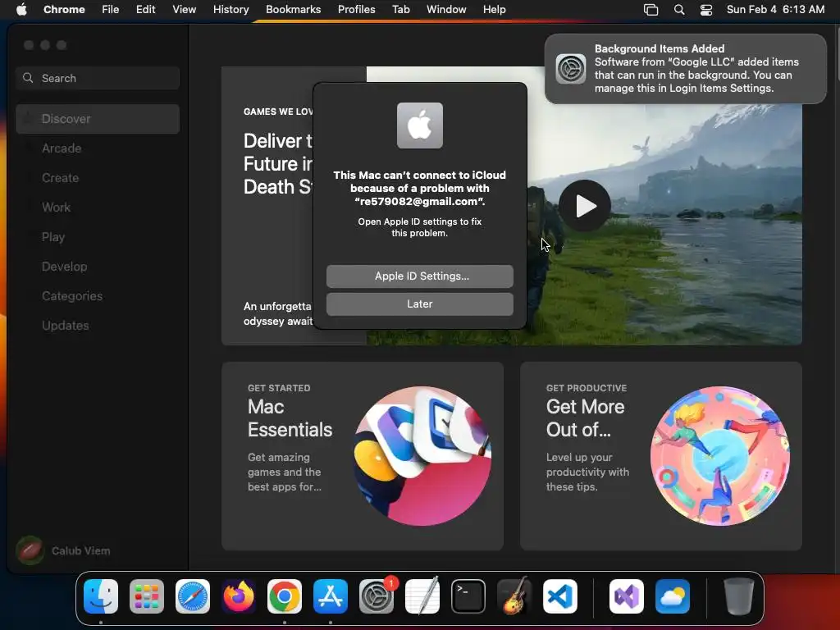Select Discover in App Store sidebar

(x=98, y=119)
